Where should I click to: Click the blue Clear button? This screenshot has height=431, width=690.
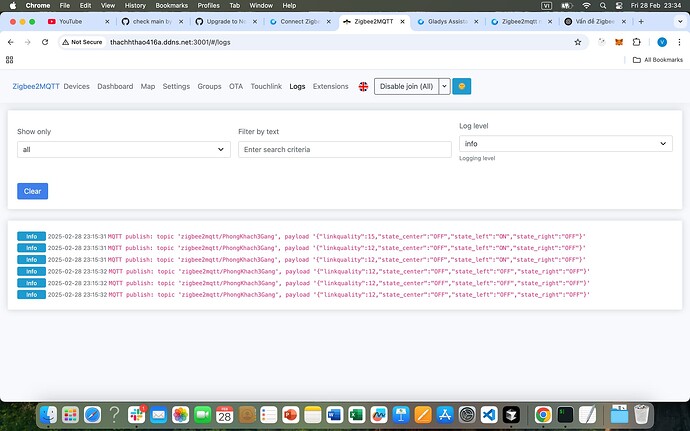(32, 191)
